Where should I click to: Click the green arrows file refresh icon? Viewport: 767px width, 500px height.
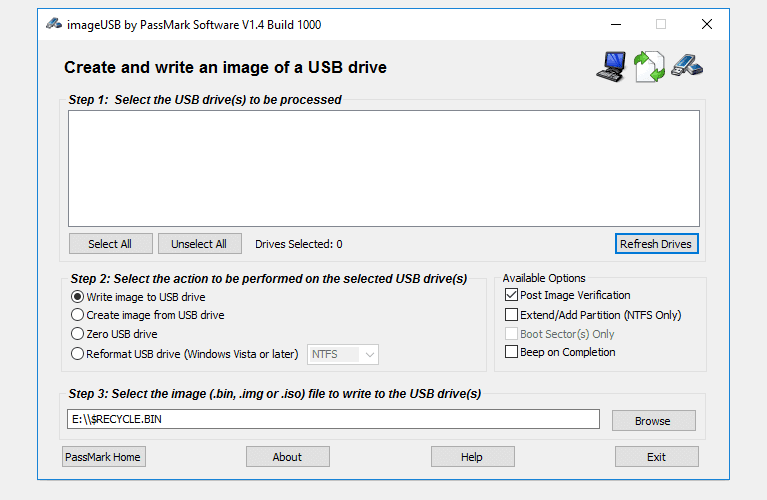649,66
